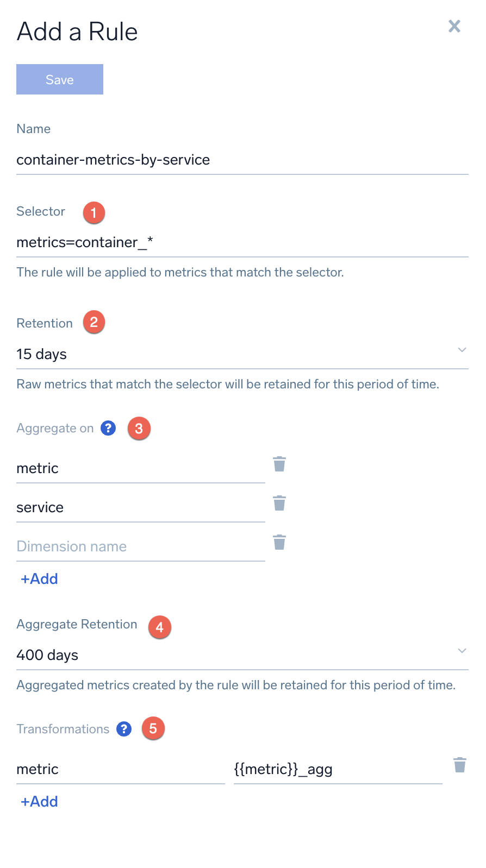Viewport: 486px width, 868px height.
Task: Add another transformation
Action: (x=39, y=802)
